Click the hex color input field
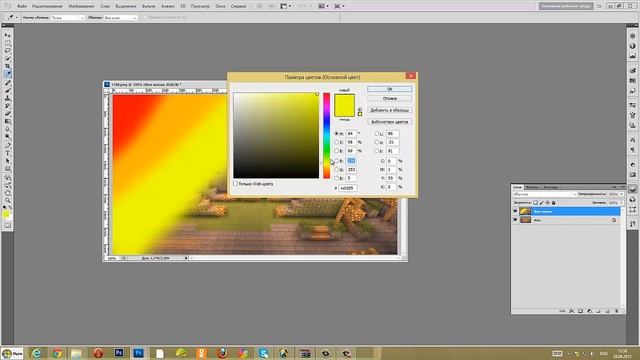 (x=348, y=188)
